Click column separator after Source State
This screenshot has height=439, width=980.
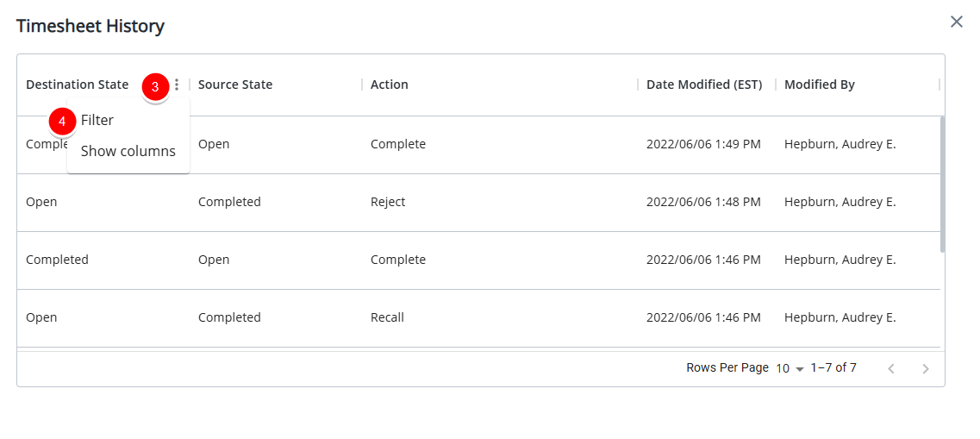point(362,85)
